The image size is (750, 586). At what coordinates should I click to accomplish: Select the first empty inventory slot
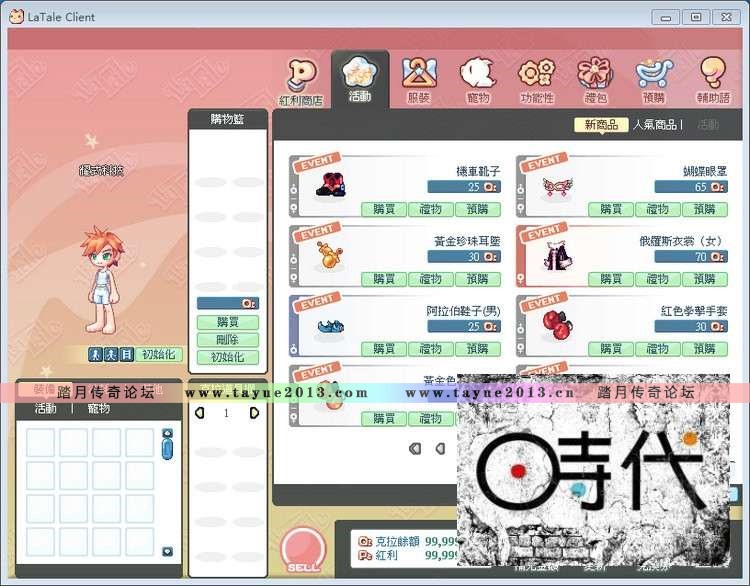(x=40, y=442)
